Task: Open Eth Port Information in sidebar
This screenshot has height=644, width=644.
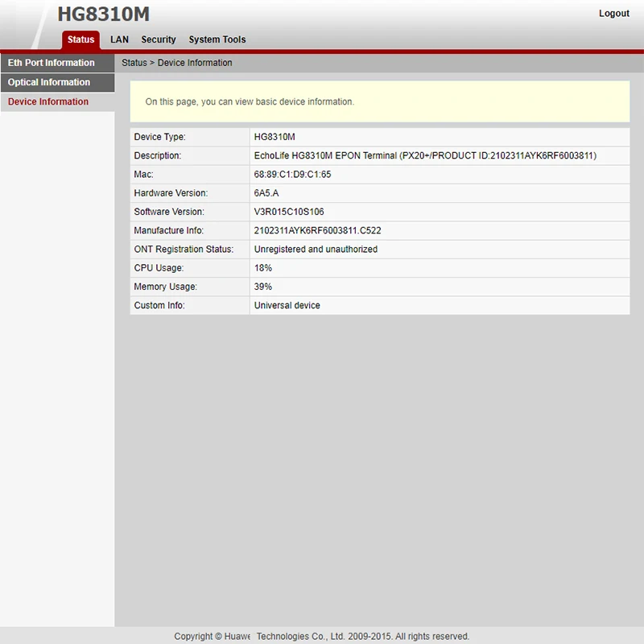Action: coord(57,63)
